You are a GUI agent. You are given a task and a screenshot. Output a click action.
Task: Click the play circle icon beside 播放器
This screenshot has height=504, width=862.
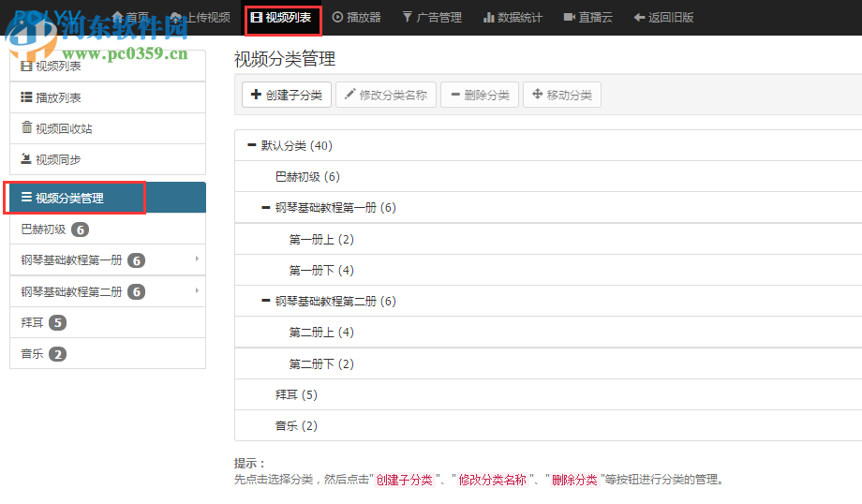point(337,17)
